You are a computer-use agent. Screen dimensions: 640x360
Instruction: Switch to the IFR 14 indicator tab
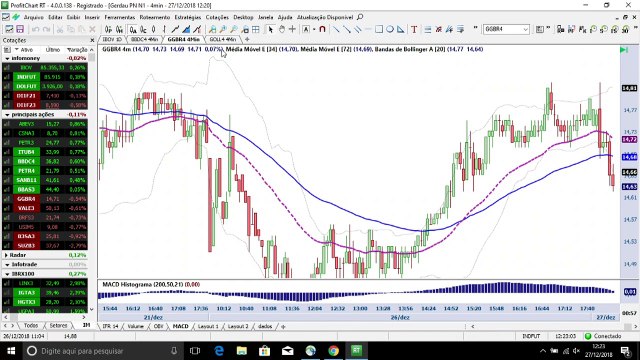point(110,326)
